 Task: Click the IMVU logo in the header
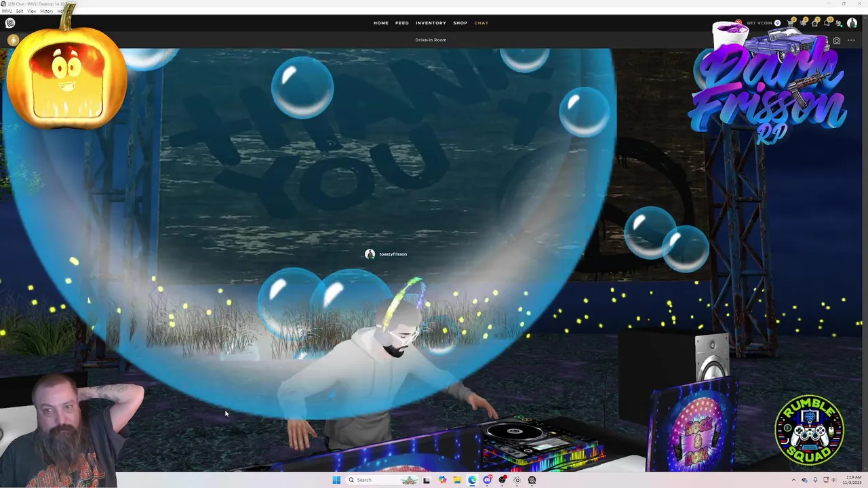[10, 23]
